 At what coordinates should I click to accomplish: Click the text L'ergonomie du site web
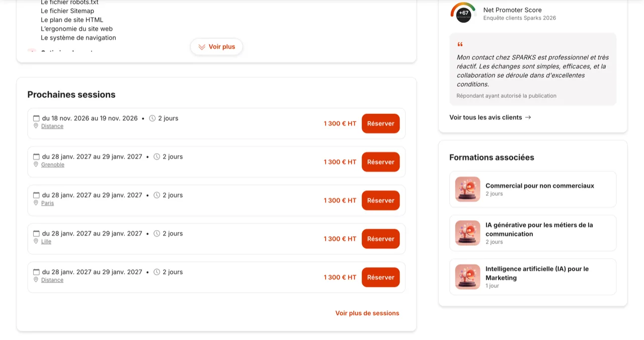76,29
